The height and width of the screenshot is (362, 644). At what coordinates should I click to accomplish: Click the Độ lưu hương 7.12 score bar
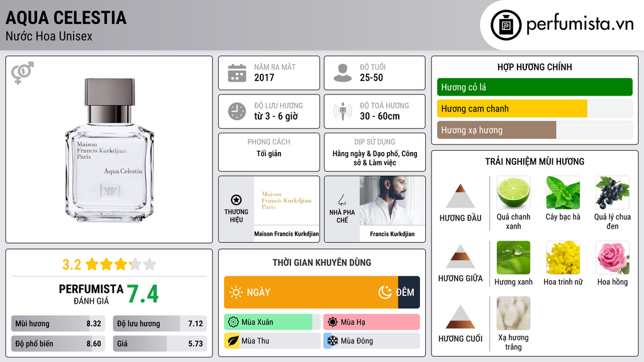click(160, 324)
